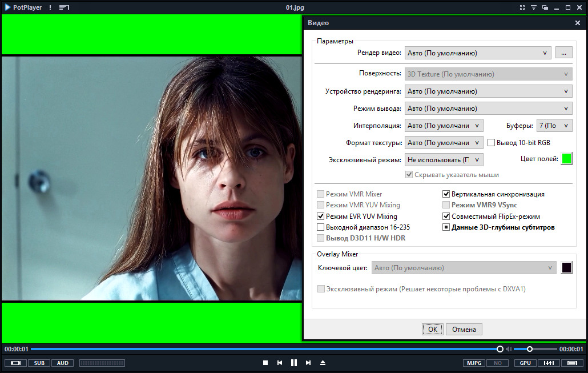Enable the Вывод 10-bit RGB checkbox
Screen dimensions: 588x373
point(491,143)
